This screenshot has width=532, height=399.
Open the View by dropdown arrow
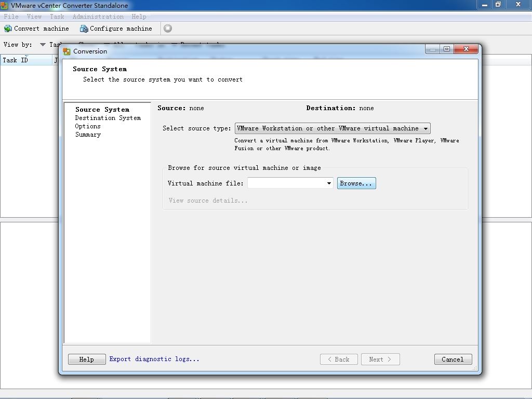tap(43, 45)
